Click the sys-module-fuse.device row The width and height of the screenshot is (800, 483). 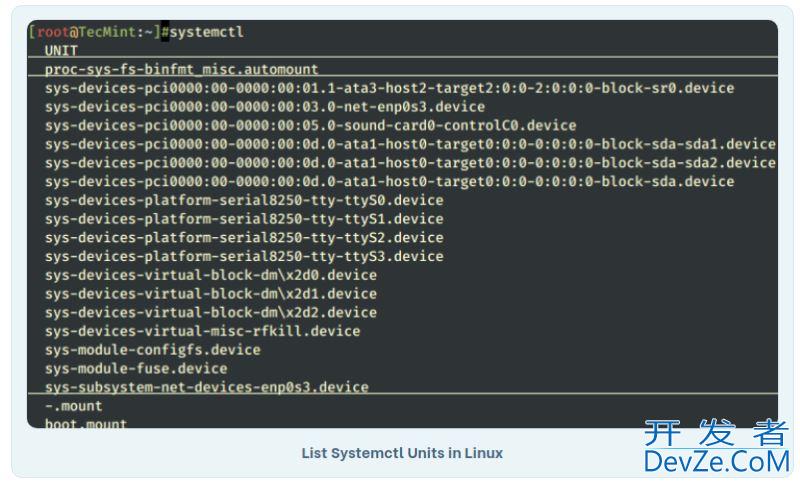136,369
